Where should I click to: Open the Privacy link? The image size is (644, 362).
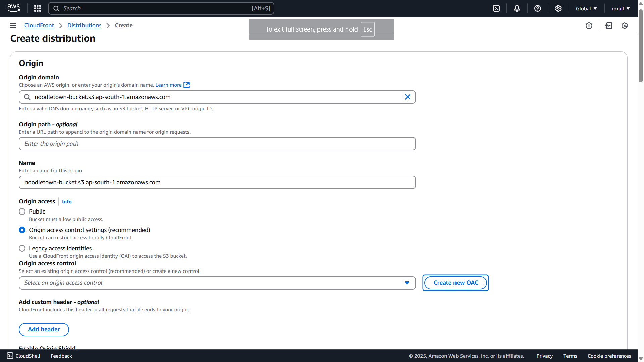(544, 356)
